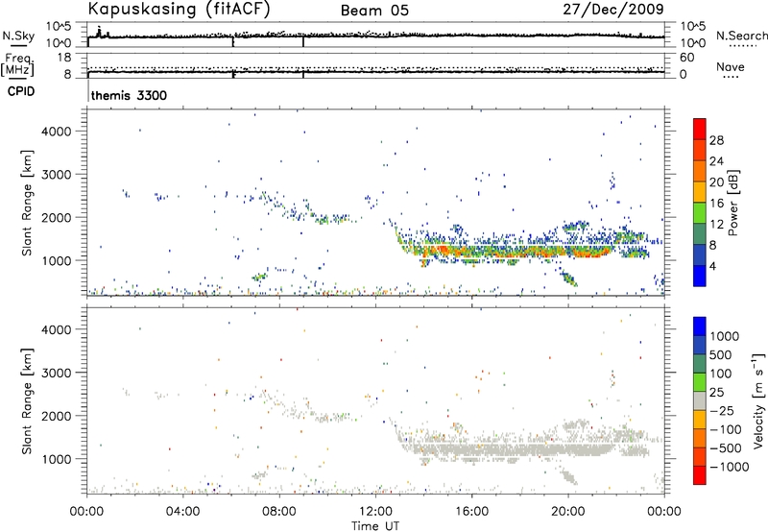Viewport: 768px width, 532px height.
Task: Select the light green Power colorbar segment
Action: coord(700,213)
